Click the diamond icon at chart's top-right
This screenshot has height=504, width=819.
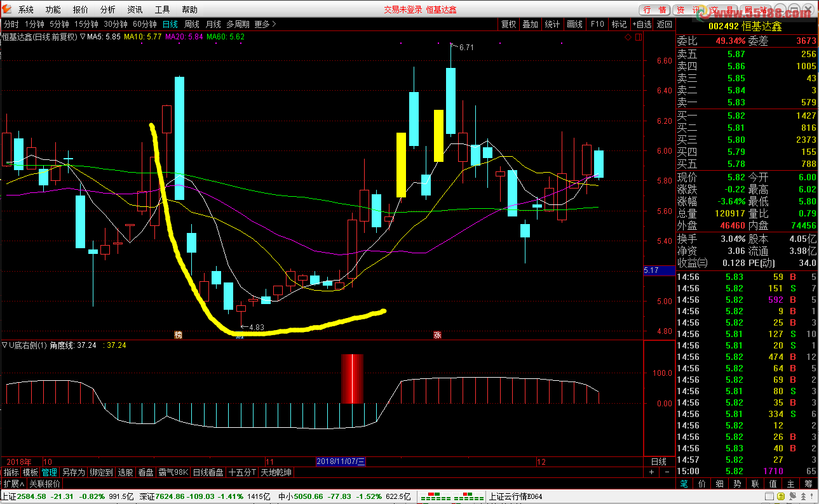coord(628,37)
